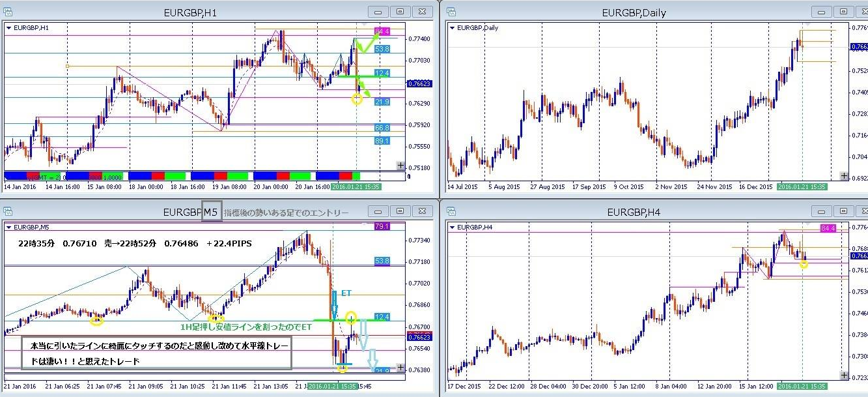Click the EURGBP,H4 window chart icon

pos(450,211)
